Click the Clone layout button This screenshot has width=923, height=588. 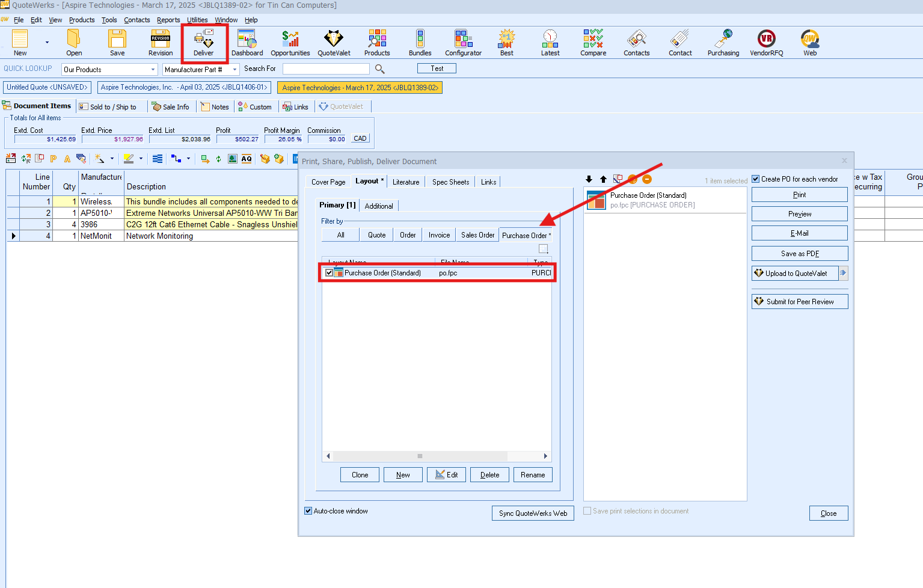(360, 475)
